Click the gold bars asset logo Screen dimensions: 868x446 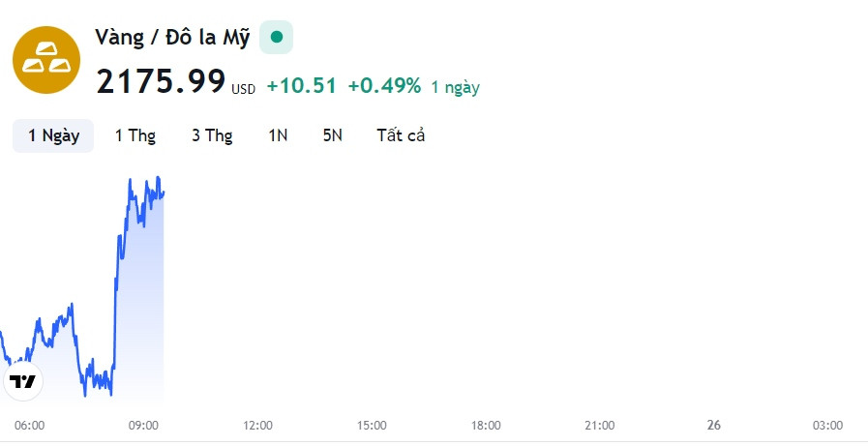pyautogui.click(x=46, y=60)
